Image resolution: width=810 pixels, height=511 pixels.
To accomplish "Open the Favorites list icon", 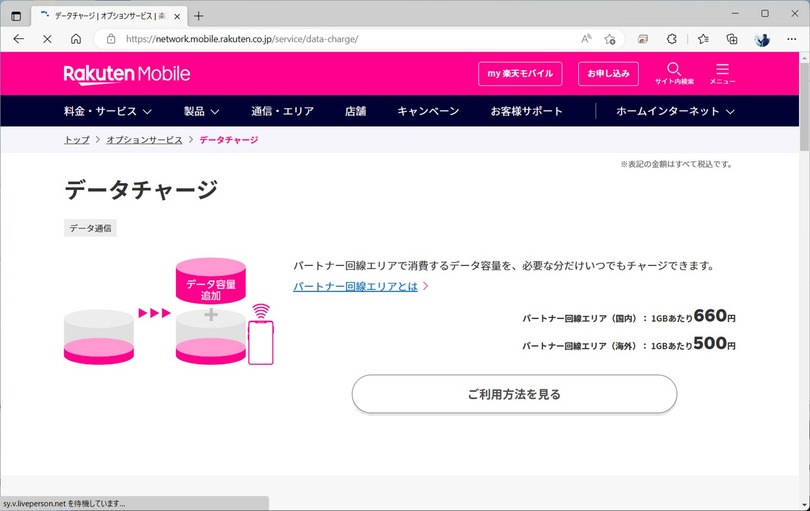I will coord(703,39).
